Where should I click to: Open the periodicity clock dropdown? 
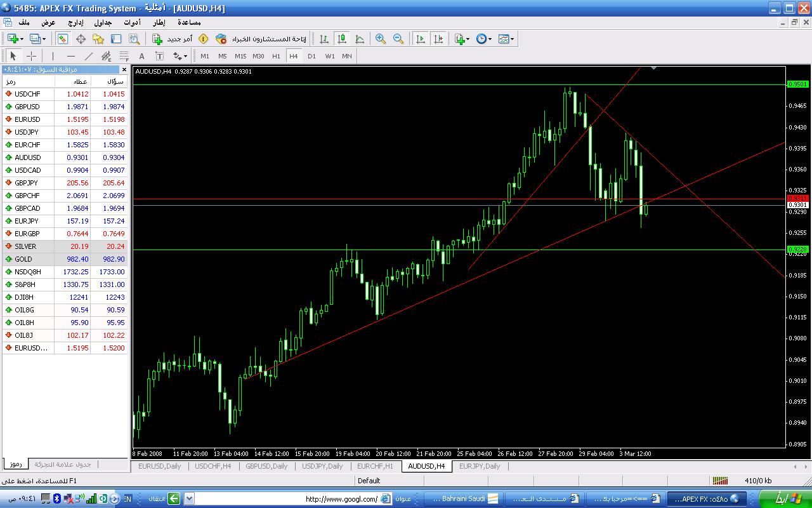pos(490,39)
